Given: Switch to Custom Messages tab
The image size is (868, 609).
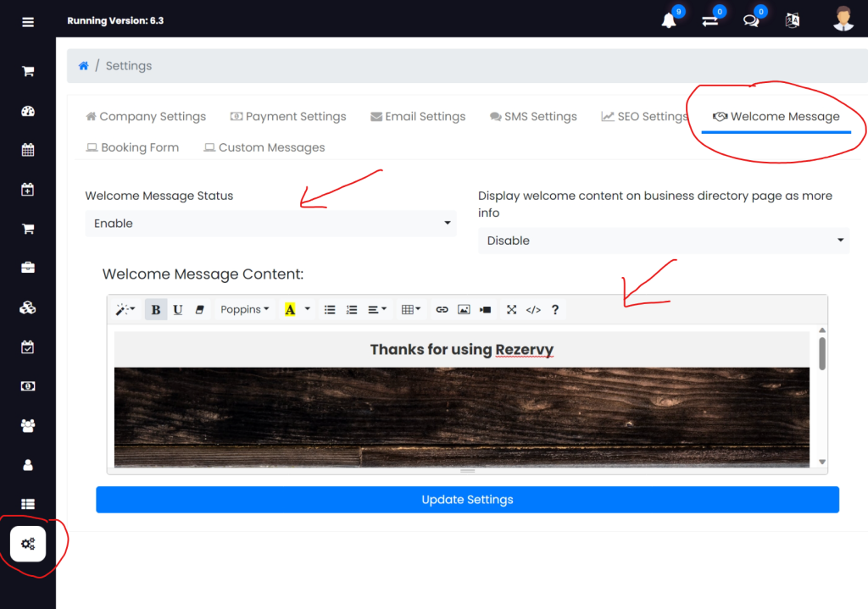Looking at the screenshot, I should click(264, 147).
